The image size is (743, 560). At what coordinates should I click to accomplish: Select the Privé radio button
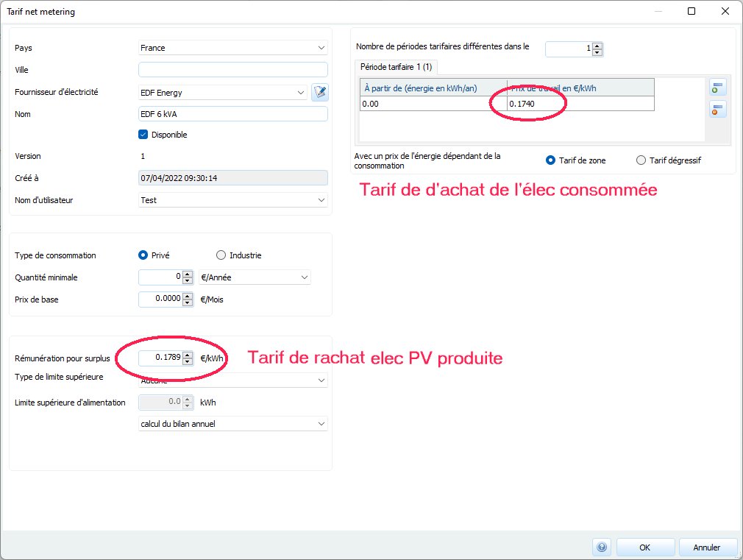click(x=143, y=255)
